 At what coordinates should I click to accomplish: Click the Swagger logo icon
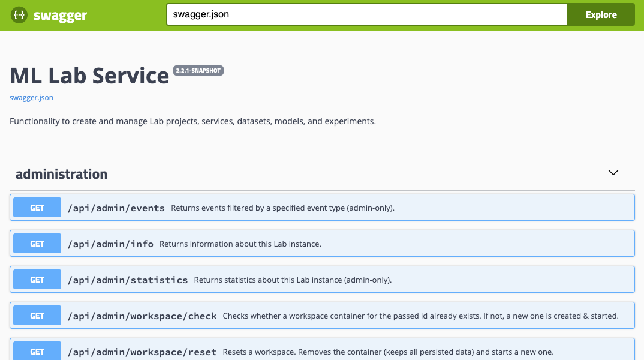tap(20, 15)
